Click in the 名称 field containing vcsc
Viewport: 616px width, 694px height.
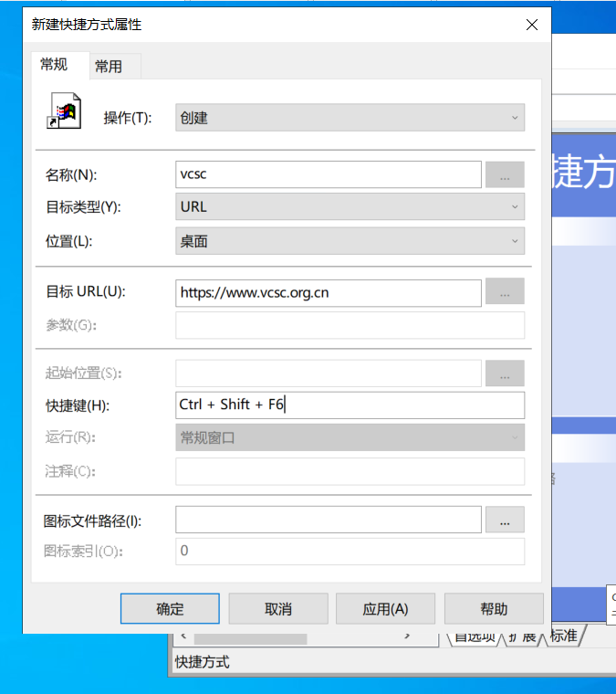point(329,174)
